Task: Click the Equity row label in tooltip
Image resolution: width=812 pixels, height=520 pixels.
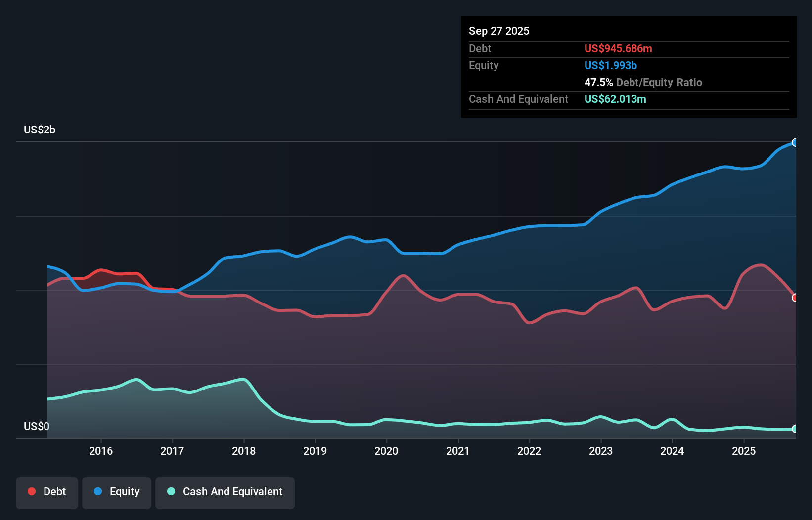Action: tap(484, 65)
